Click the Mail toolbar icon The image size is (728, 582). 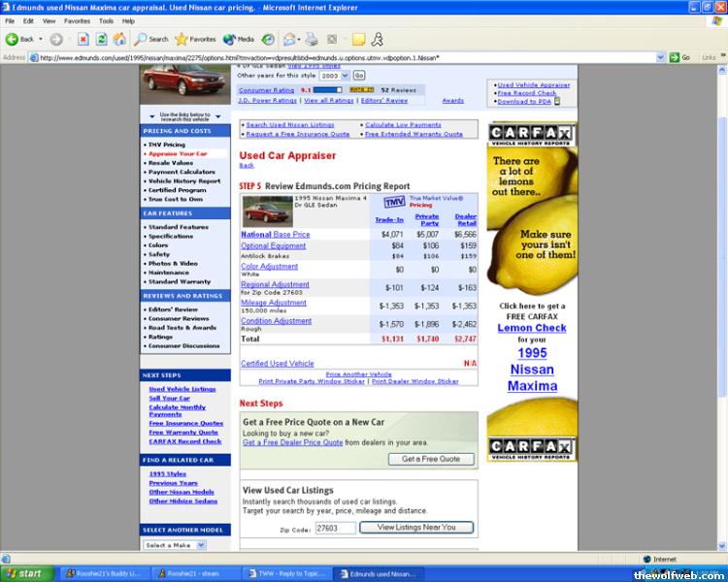tap(290, 39)
